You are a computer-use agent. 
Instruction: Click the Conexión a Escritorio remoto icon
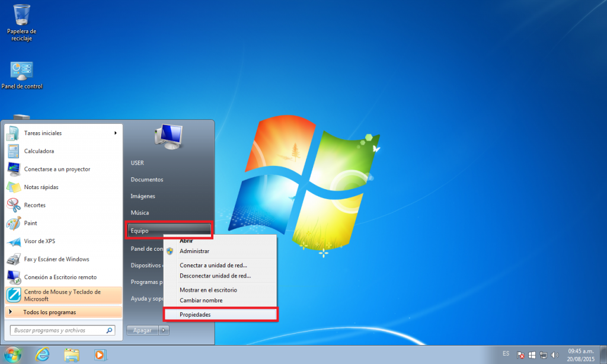pos(14,277)
